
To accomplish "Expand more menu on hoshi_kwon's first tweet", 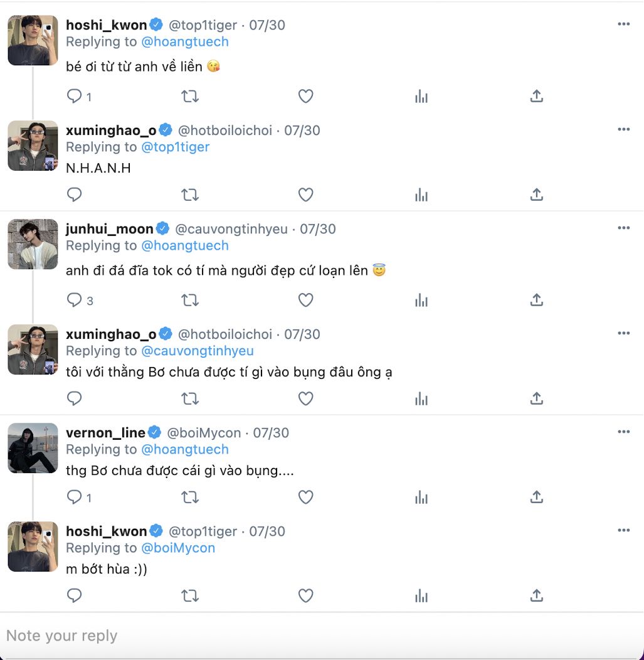I will tap(623, 24).
